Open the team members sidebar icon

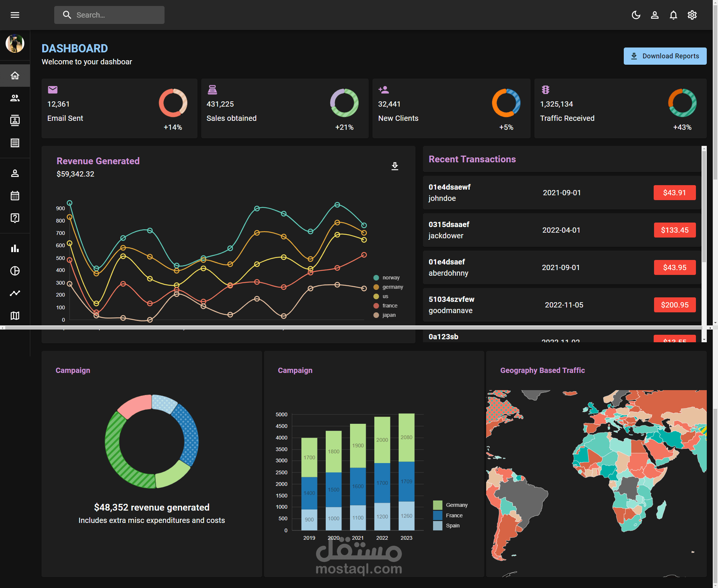(15, 98)
